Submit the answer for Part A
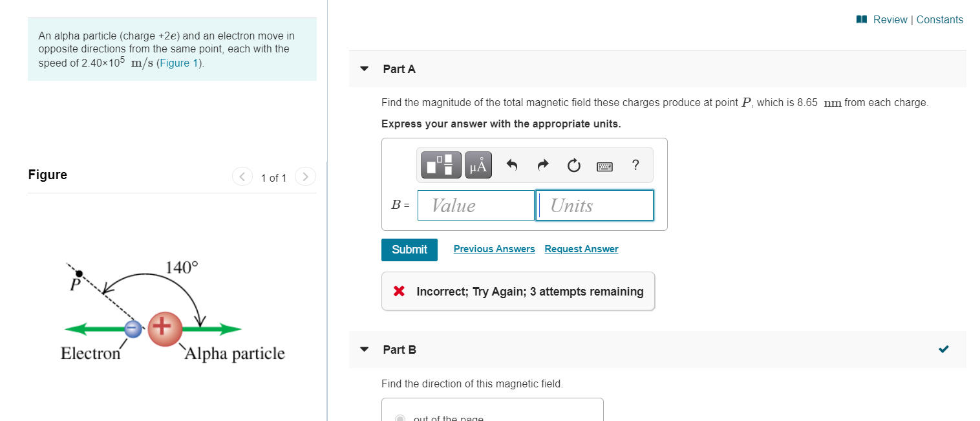 (409, 250)
